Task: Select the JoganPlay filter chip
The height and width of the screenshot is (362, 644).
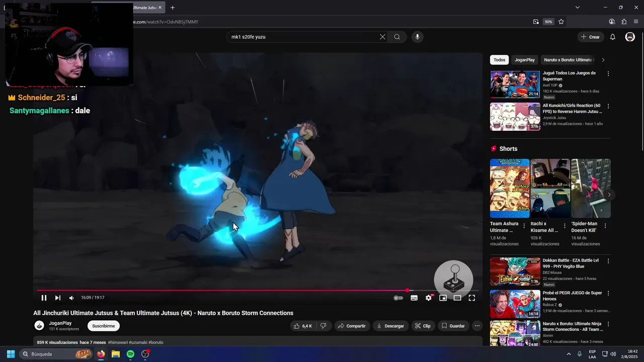Action: 524,60
